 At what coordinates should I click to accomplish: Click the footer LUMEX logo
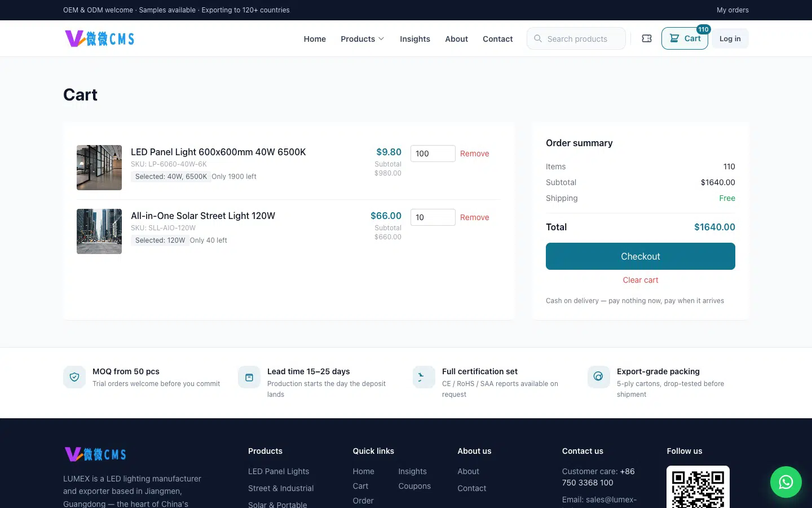[x=96, y=454]
